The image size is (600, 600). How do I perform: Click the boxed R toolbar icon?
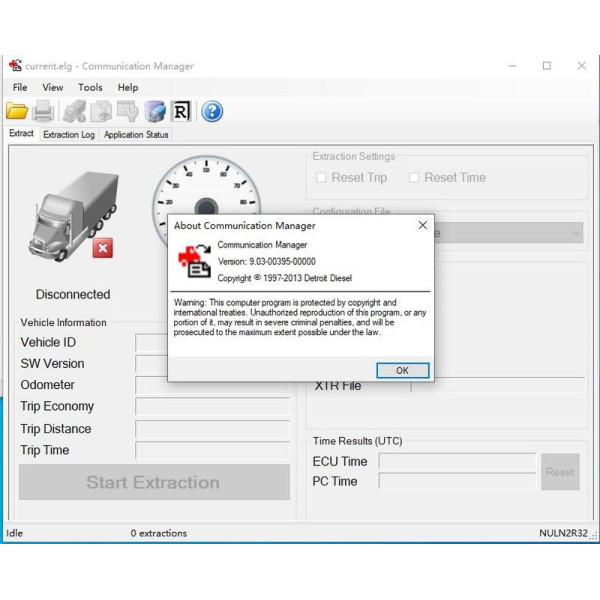pyautogui.click(x=182, y=111)
